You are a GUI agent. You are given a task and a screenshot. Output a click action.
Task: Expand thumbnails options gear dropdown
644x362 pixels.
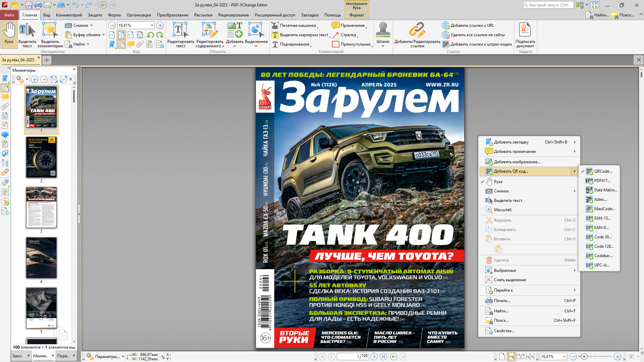(x=27, y=79)
